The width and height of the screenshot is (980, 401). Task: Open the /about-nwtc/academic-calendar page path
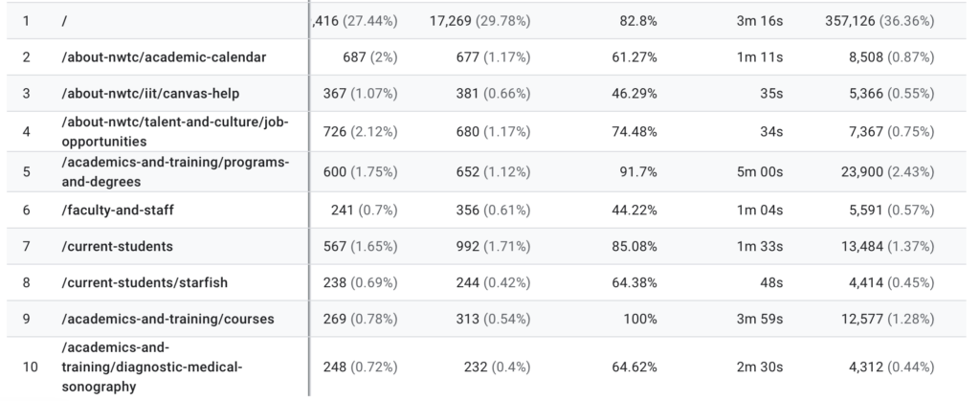(x=164, y=57)
